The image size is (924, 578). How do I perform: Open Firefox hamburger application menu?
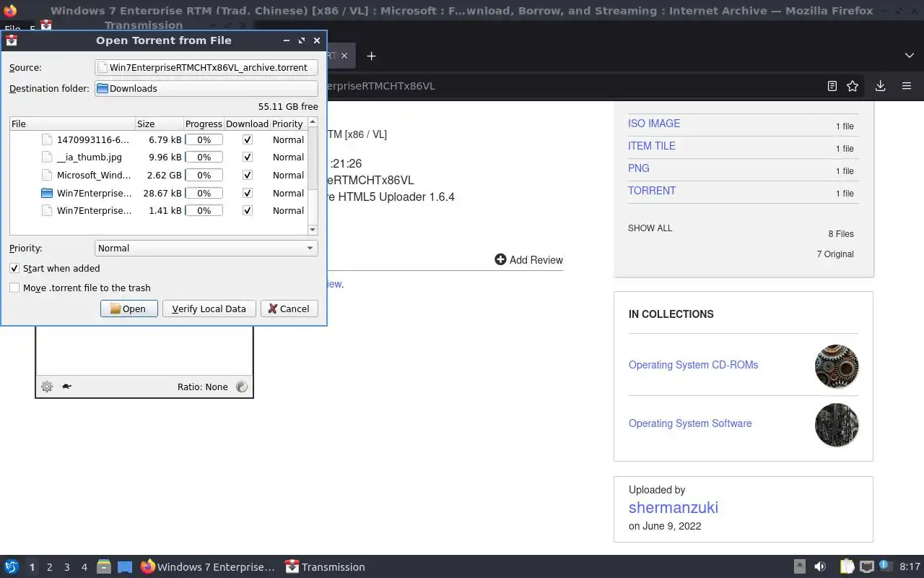pyautogui.click(x=907, y=86)
